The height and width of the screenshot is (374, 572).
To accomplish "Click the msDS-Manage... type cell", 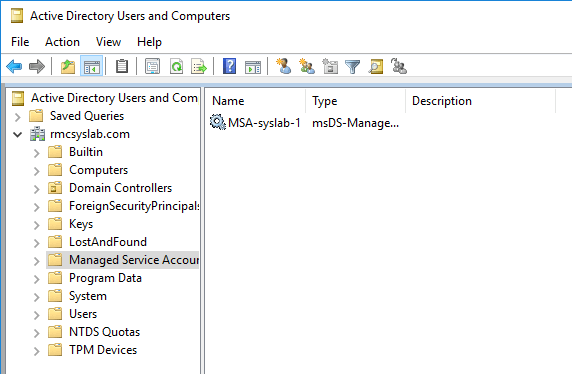I will tap(355, 123).
